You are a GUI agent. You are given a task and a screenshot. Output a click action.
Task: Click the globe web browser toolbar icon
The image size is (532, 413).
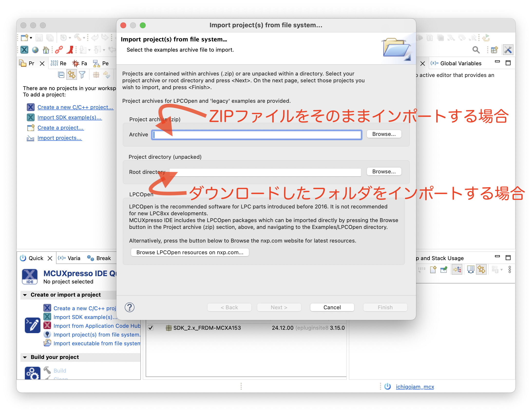[x=35, y=50]
